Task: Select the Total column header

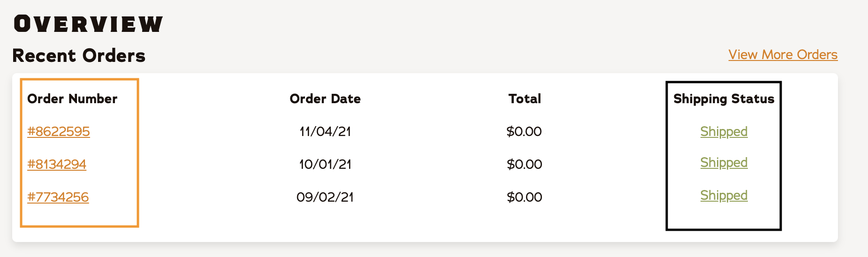Action: (525, 98)
